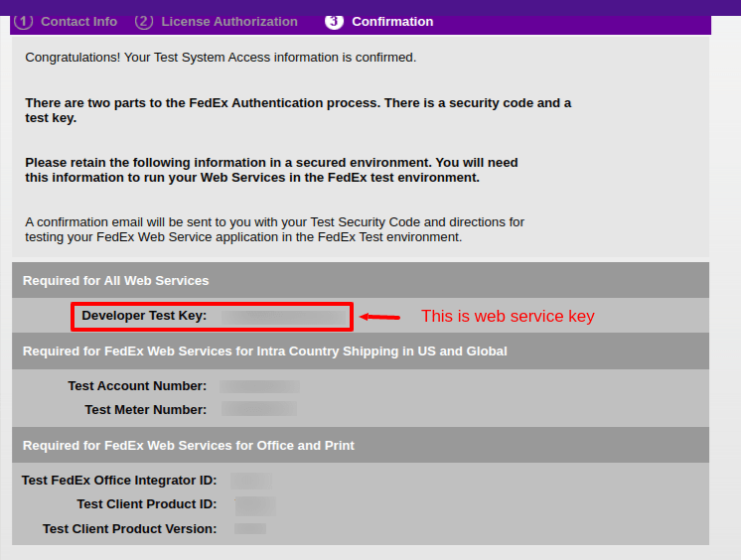Viewport: 741px width, 560px height.
Task: Click the Congratulations confirmation message
Action: click(x=221, y=58)
